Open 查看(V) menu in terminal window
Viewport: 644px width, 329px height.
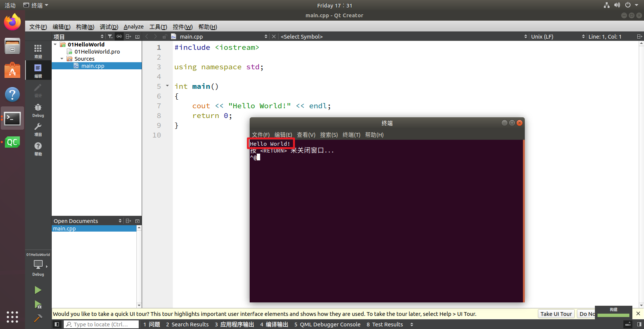(306, 135)
